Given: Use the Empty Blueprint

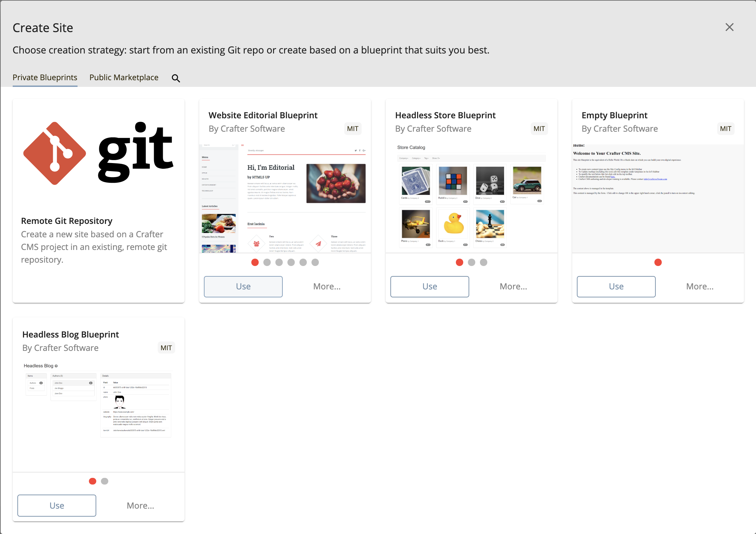Looking at the screenshot, I should pos(616,286).
